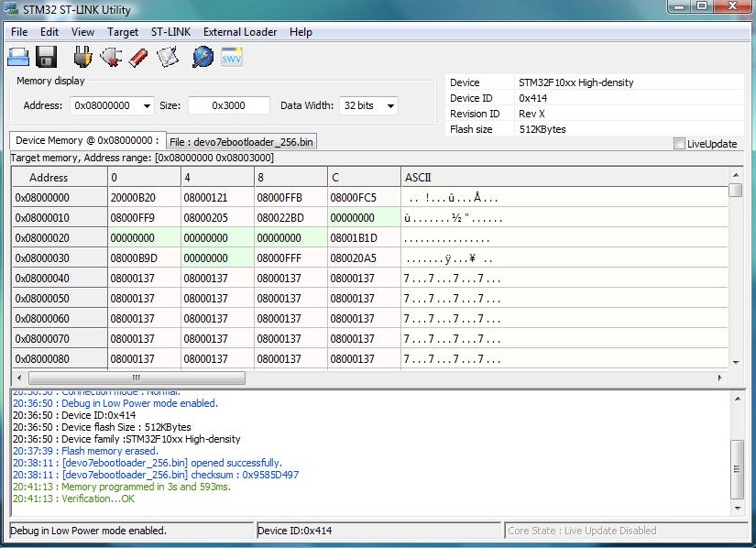Maximize the ST-LINK Utility window

(x=702, y=6)
